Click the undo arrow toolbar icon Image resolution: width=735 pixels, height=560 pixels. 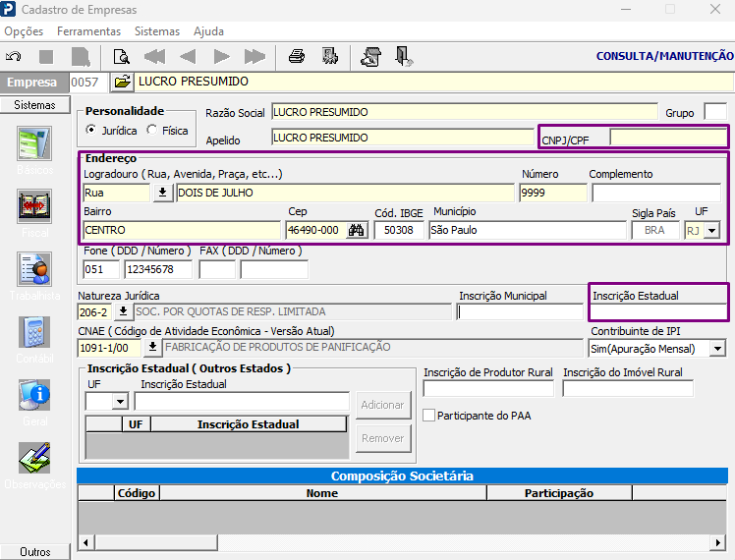[x=13, y=57]
